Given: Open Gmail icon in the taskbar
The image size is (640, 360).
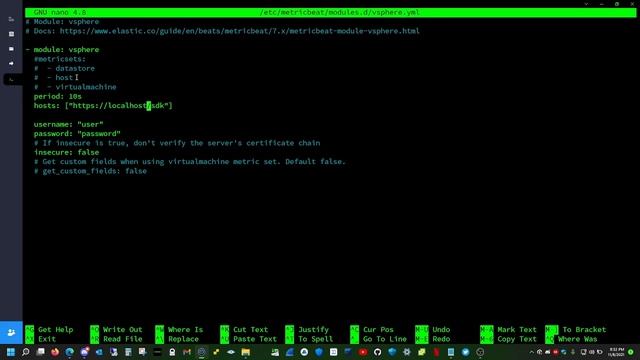Looking at the screenshot, I should [187, 352].
